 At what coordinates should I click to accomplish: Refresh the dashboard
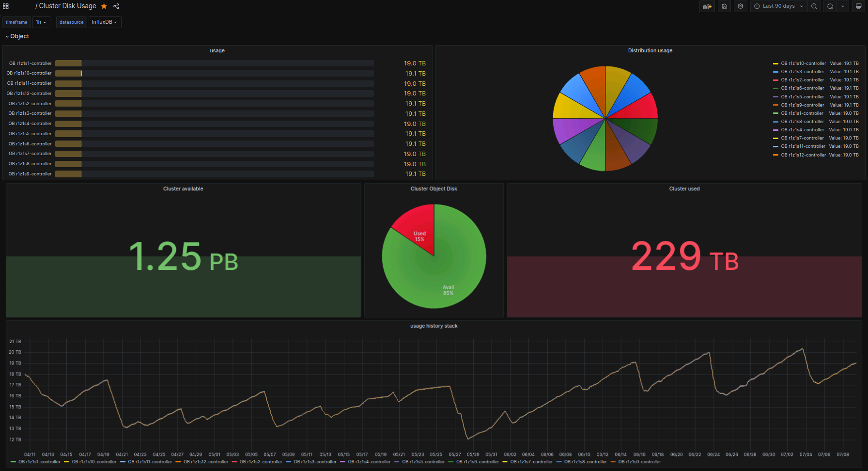(x=830, y=6)
